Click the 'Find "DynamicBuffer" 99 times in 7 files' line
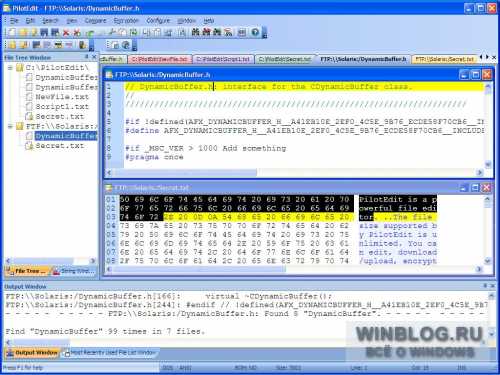 pyautogui.click(x=105, y=331)
